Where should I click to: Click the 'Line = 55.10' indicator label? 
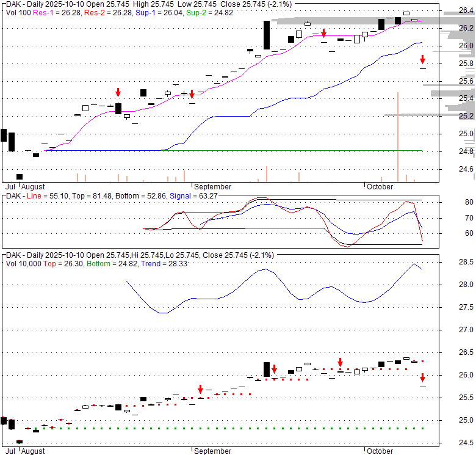[x=48, y=196]
